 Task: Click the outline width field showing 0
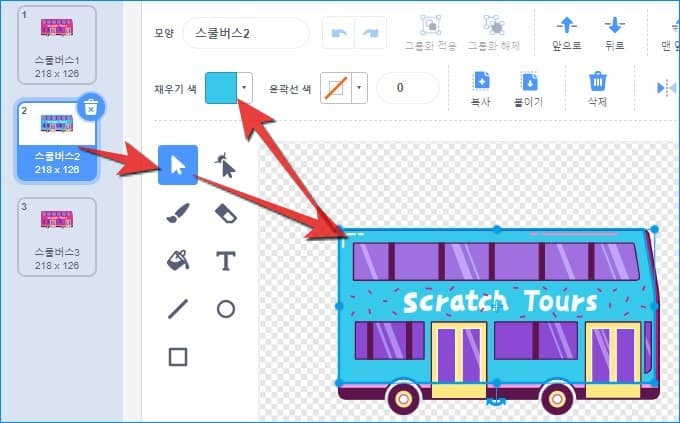coord(408,88)
